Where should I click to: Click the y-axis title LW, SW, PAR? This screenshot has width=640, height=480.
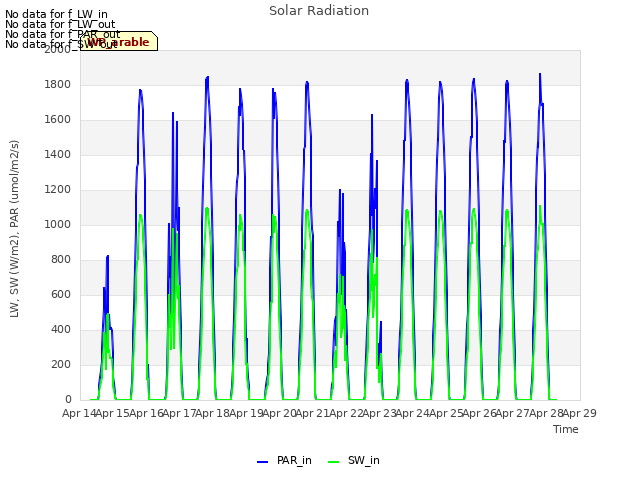[14, 229]
